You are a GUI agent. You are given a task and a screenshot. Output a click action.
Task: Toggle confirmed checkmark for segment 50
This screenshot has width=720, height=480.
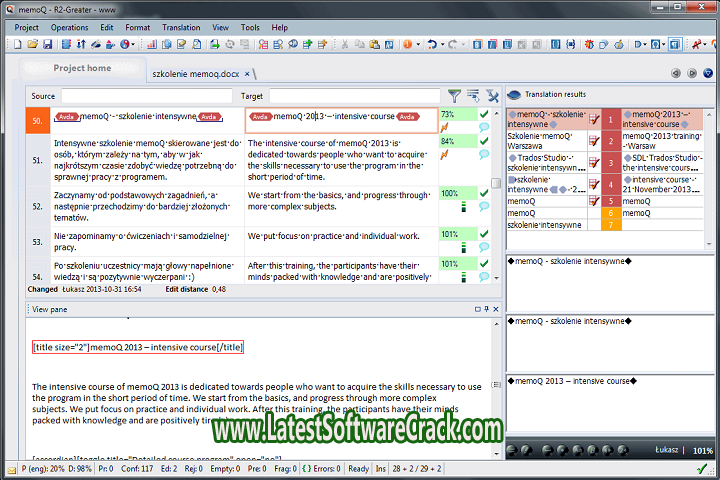(484, 115)
